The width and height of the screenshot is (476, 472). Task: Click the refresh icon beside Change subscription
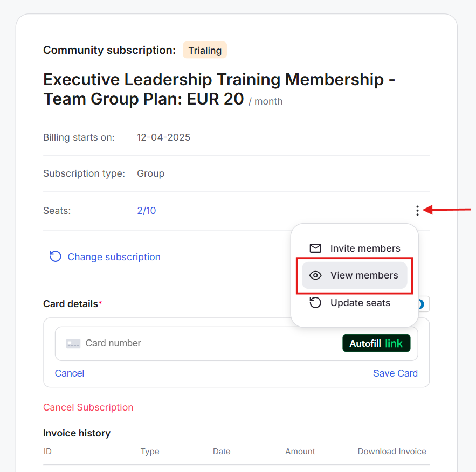click(x=55, y=256)
